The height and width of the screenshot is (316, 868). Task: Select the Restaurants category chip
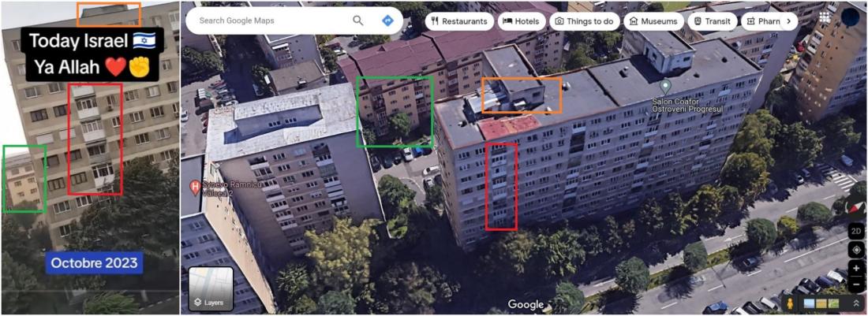pyautogui.click(x=459, y=21)
